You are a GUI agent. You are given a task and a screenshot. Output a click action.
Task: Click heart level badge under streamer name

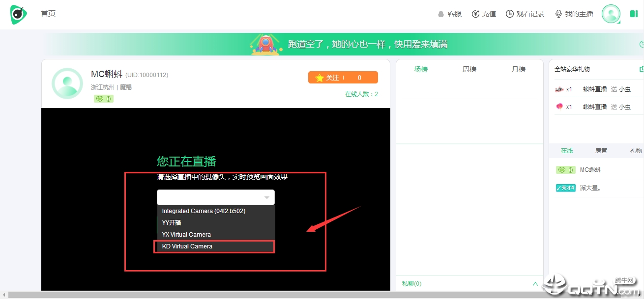pyautogui.click(x=103, y=99)
